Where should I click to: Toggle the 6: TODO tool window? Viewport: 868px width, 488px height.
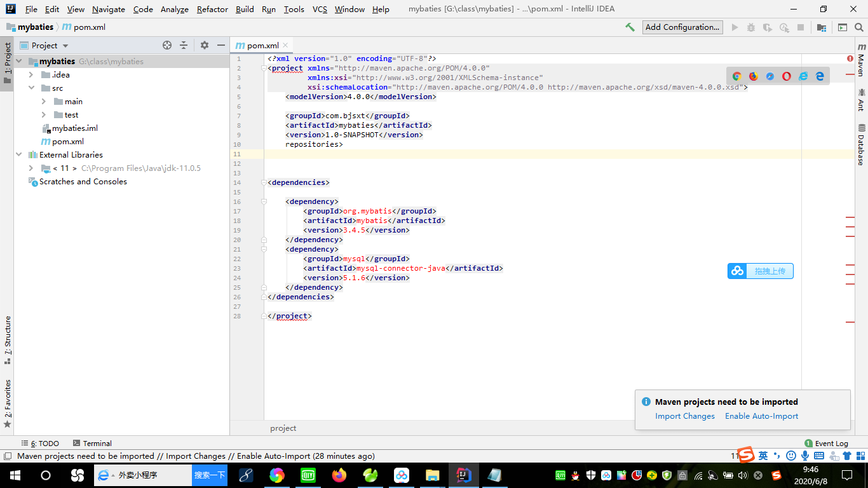pos(40,444)
